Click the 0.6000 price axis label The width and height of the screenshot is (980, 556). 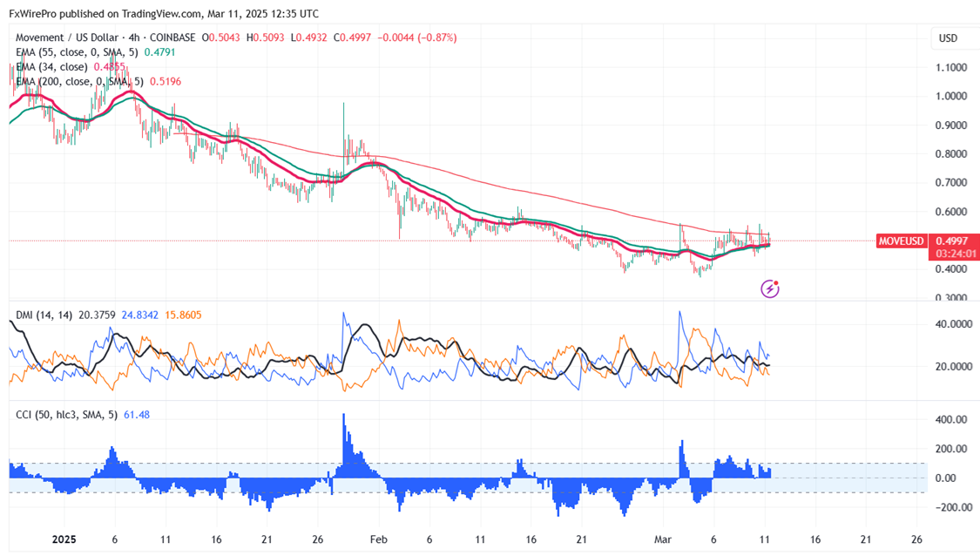(951, 212)
